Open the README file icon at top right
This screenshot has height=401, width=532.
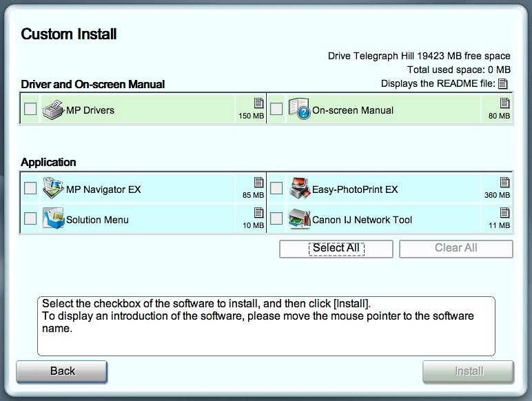[x=503, y=84]
